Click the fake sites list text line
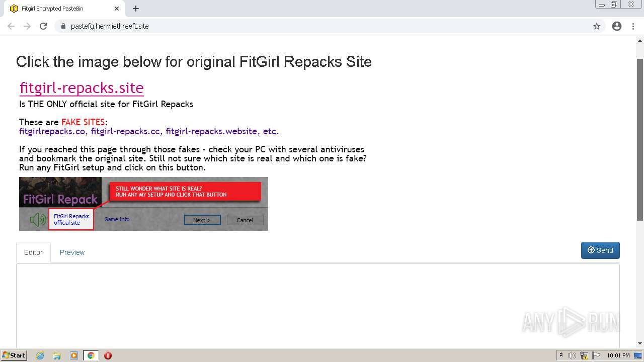Image resolution: width=644 pixels, height=362 pixels. pos(149,131)
